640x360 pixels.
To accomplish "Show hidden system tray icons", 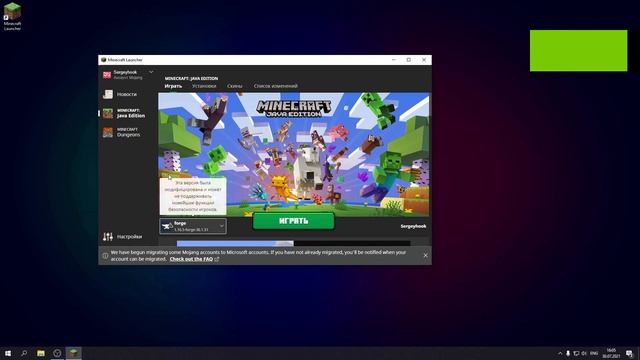I will point(560,353).
